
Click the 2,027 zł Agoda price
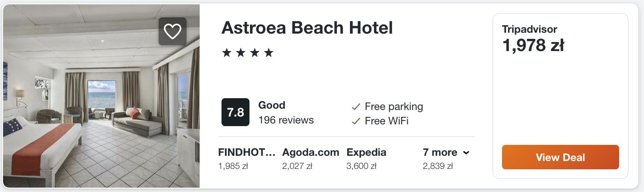(297, 166)
